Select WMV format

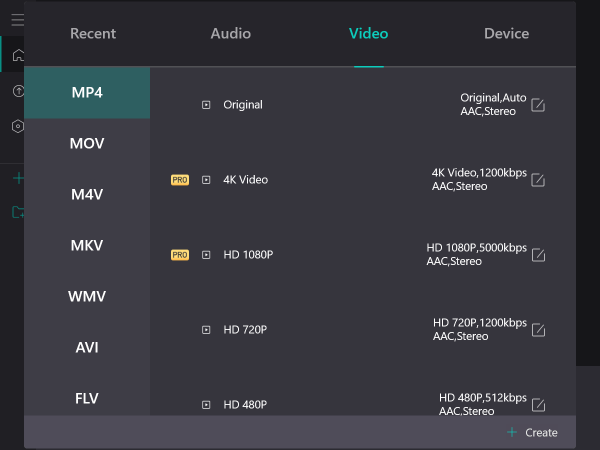tap(87, 297)
